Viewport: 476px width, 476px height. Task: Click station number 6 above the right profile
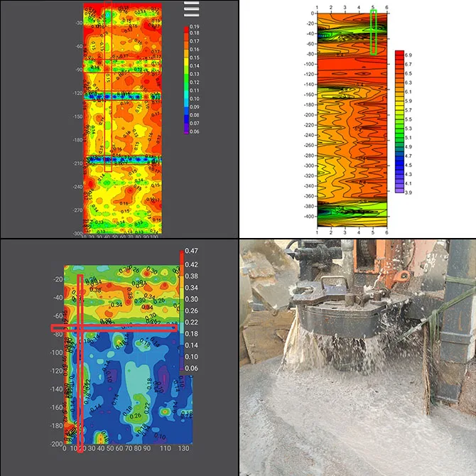tap(386, 7)
